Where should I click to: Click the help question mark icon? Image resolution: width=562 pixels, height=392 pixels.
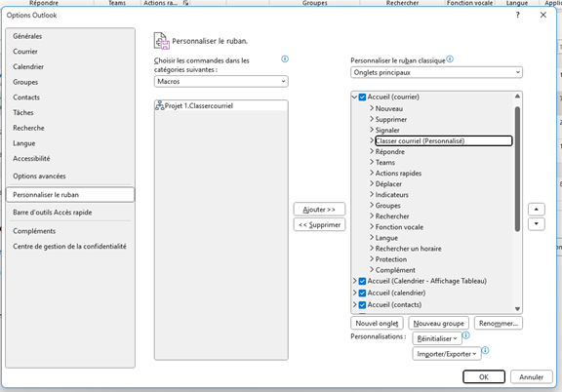[517, 15]
